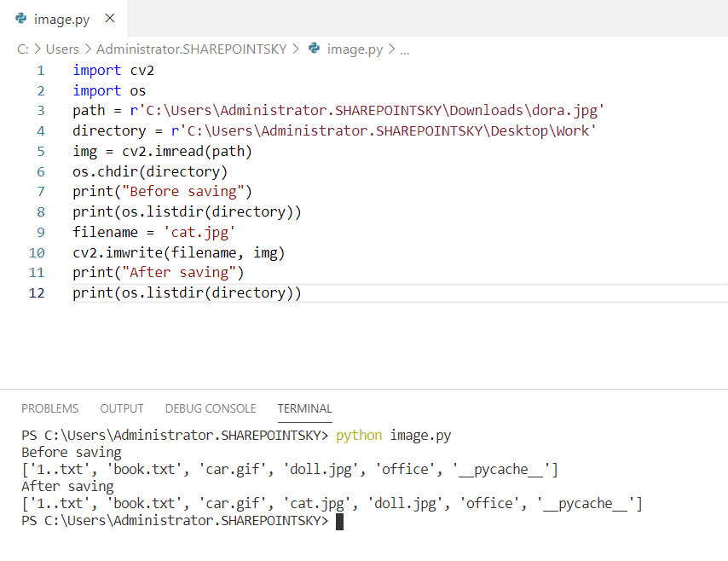Screen dimensions: 728x561
Task: Switch to the TERMINAL panel tab
Action: pos(304,408)
